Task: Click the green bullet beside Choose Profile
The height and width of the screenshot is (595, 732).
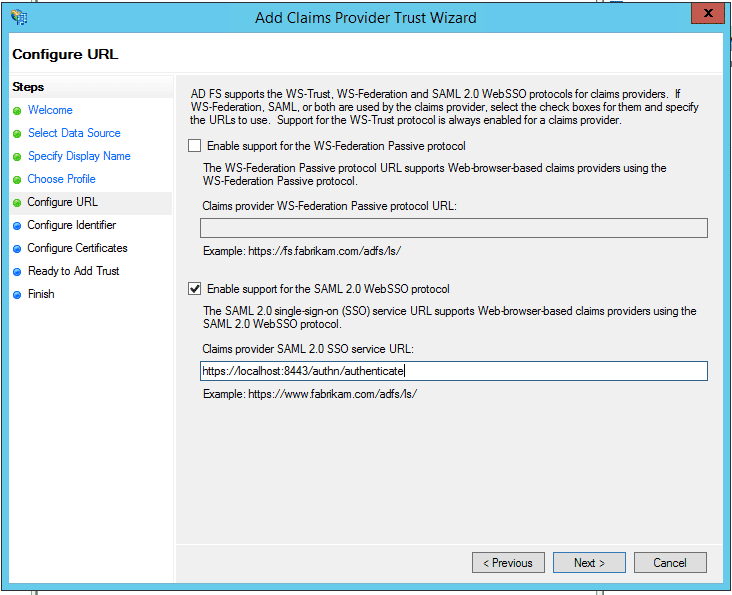Action: (17, 180)
